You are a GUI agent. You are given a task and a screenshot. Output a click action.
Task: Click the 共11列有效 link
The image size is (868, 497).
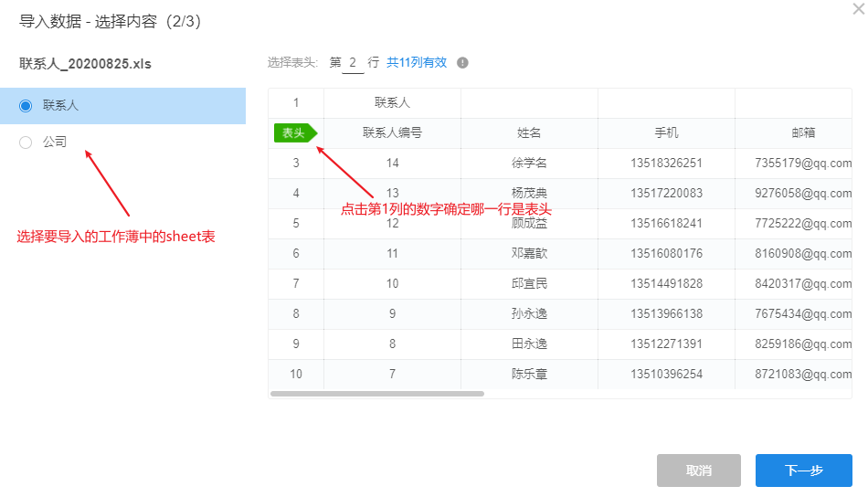[x=417, y=63]
